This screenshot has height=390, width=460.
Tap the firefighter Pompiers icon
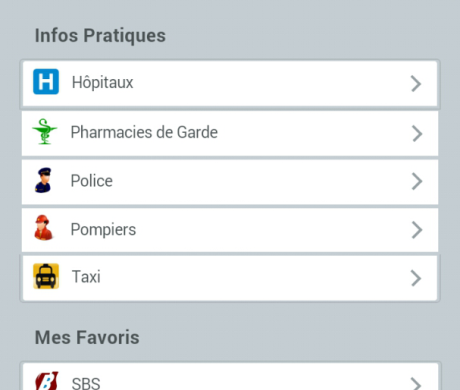pos(43,228)
